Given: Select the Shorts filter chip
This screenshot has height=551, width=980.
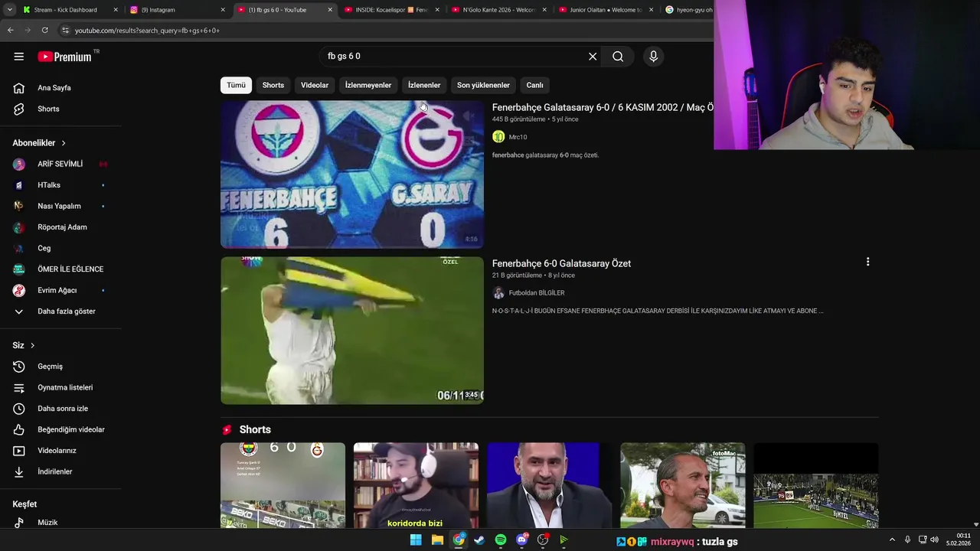Looking at the screenshot, I should pyautogui.click(x=273, y=85).
